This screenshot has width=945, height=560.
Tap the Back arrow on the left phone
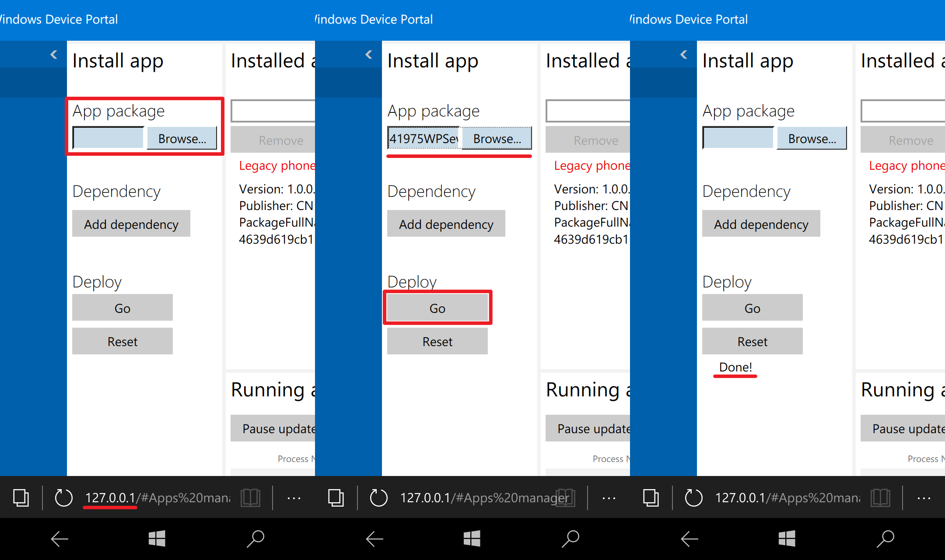(59, 539)
